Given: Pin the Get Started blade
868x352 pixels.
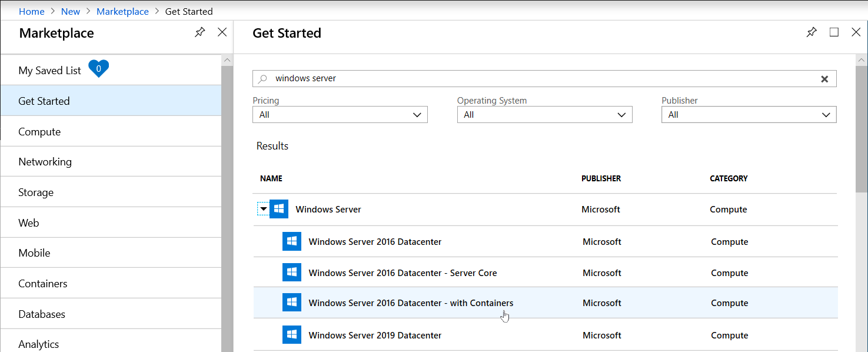Looking at the screenshot, I should (x=812, y=32).
